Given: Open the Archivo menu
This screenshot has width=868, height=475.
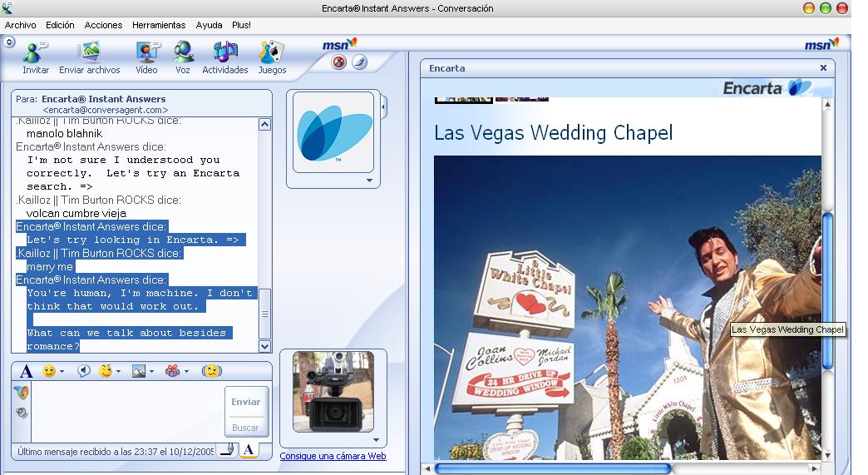Looking at the screenshot, I should [21, 26].
